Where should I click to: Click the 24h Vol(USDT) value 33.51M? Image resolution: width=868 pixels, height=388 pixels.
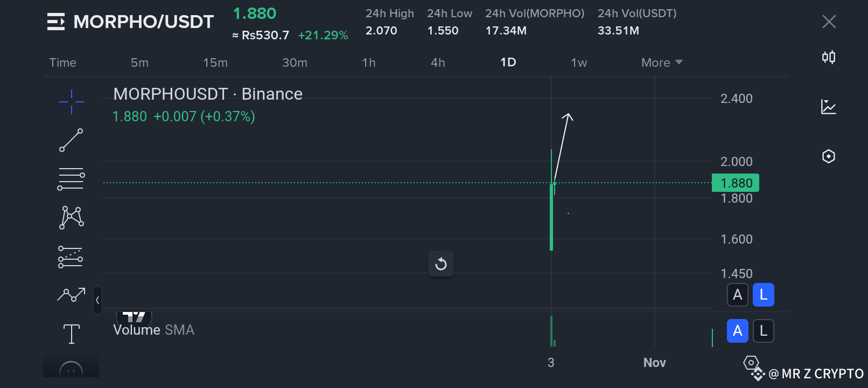click(x=619, y=31)
